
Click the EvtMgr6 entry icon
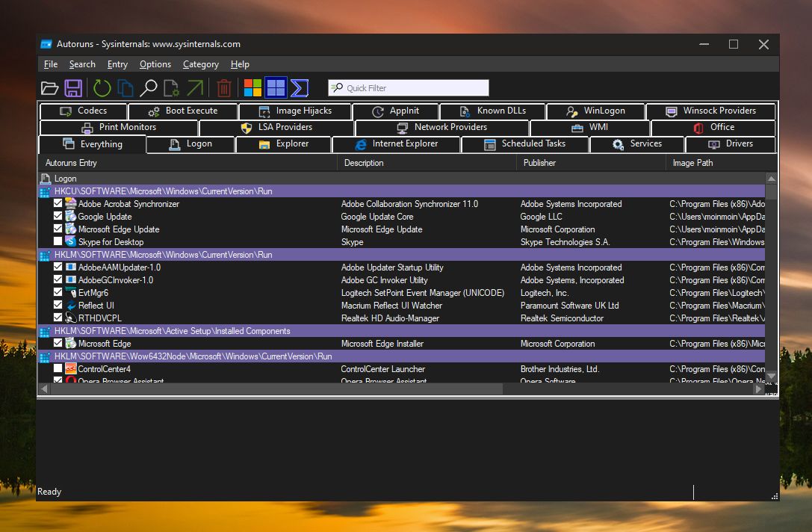click(71, 293)
